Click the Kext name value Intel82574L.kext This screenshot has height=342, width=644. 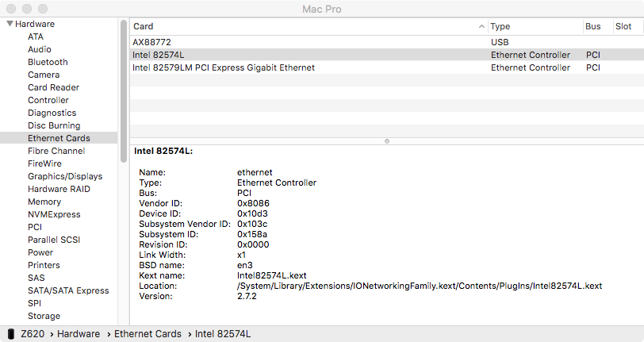[271, 275]
